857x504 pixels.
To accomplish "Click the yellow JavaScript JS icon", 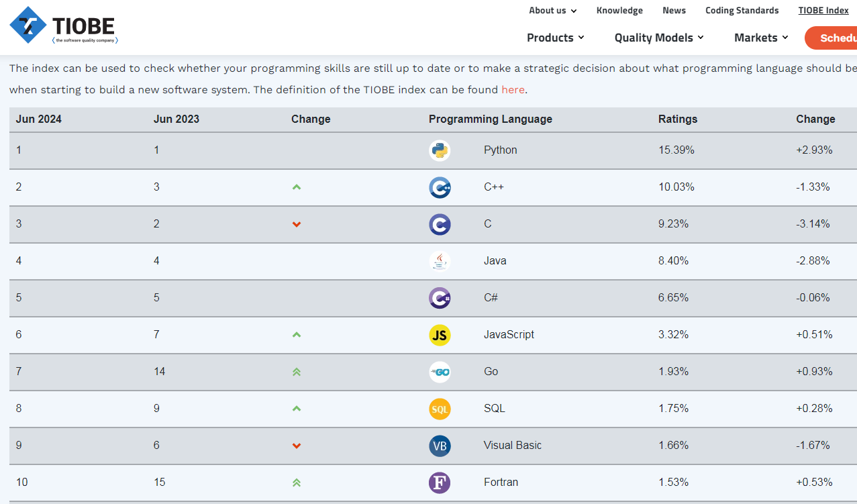I will 440,335.
